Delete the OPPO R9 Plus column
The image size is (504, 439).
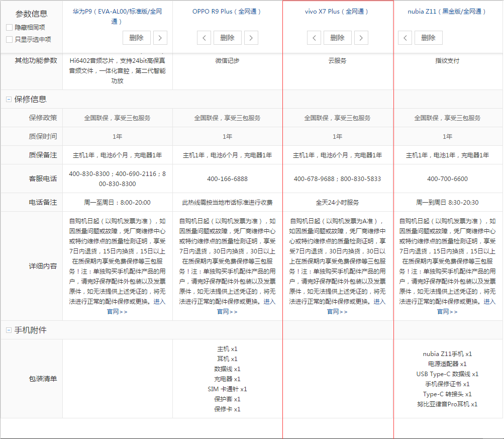tap(228, 38)
